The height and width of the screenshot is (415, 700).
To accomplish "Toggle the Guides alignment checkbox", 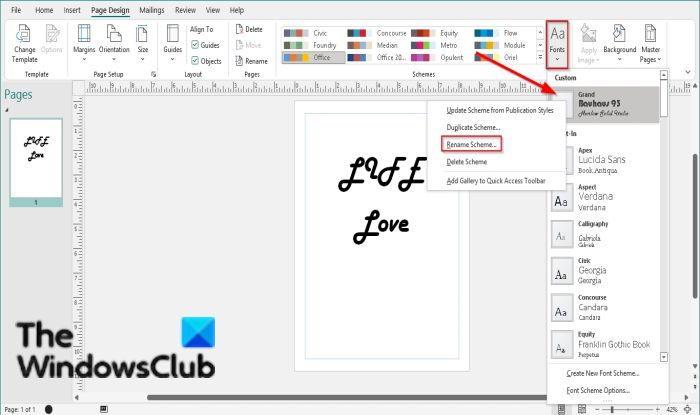I will (x=195, y=45).
